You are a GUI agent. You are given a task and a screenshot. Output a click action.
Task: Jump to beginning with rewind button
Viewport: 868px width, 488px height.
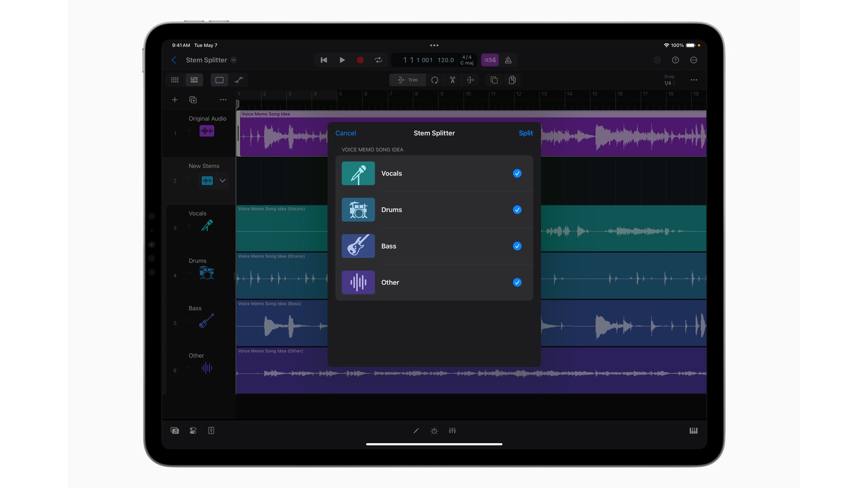click(324, 60)
